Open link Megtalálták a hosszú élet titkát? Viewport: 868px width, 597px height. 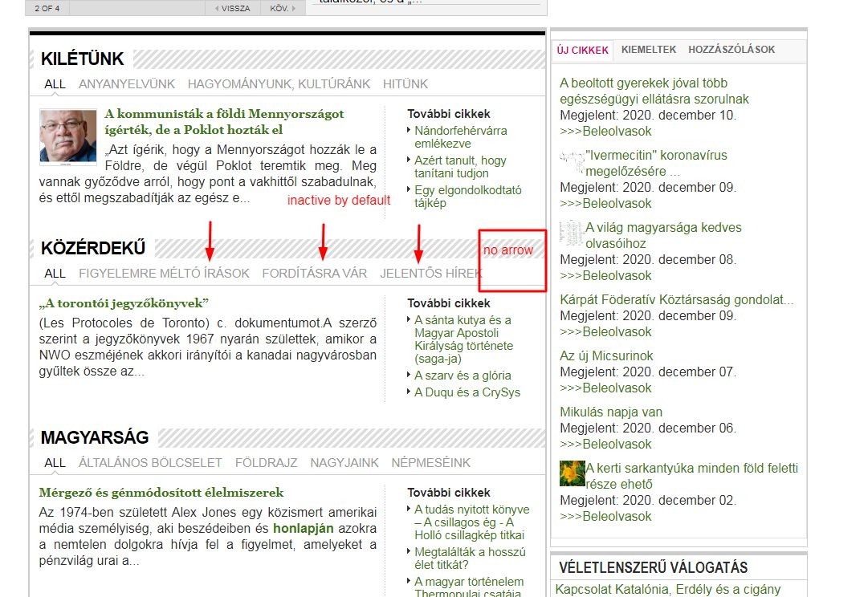[x=470, y=558]
